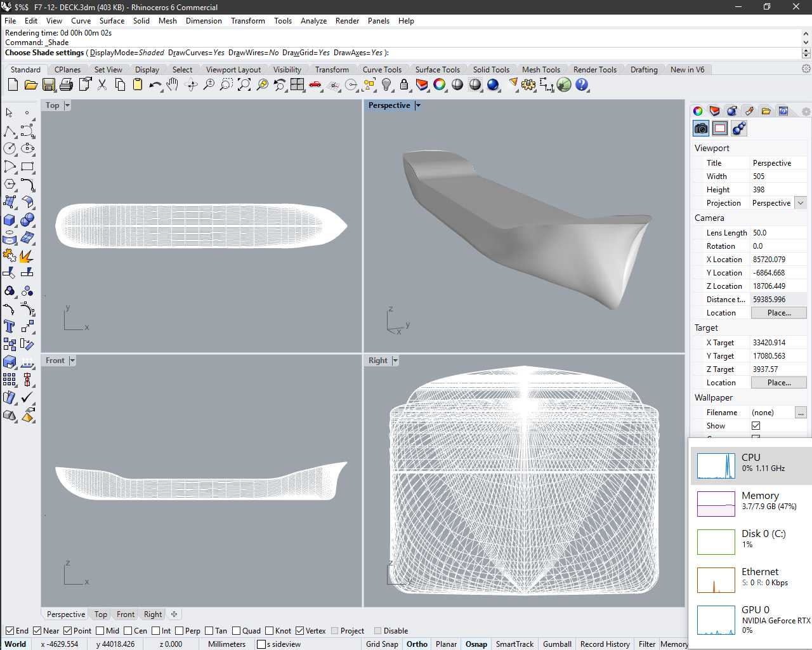This screenshot has width=812, height=650.
Task: Open the Projection dropdown in properties
Action: click(x=801, y=203)
